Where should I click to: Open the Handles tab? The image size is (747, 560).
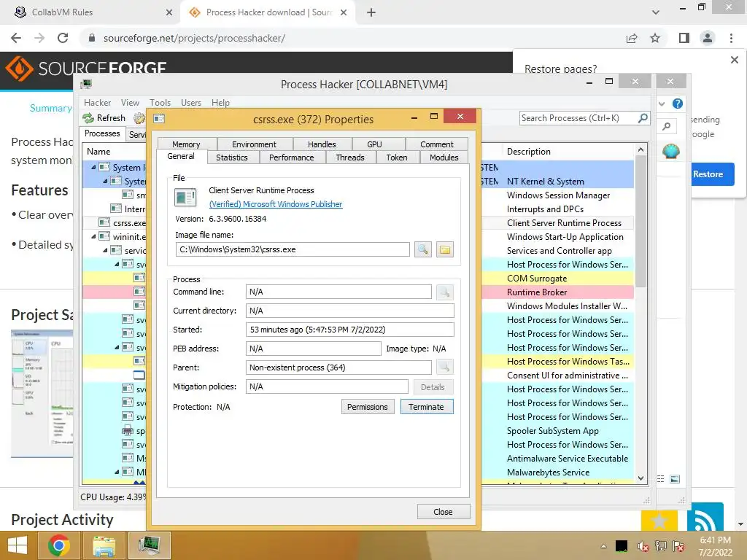click(322, 144)
